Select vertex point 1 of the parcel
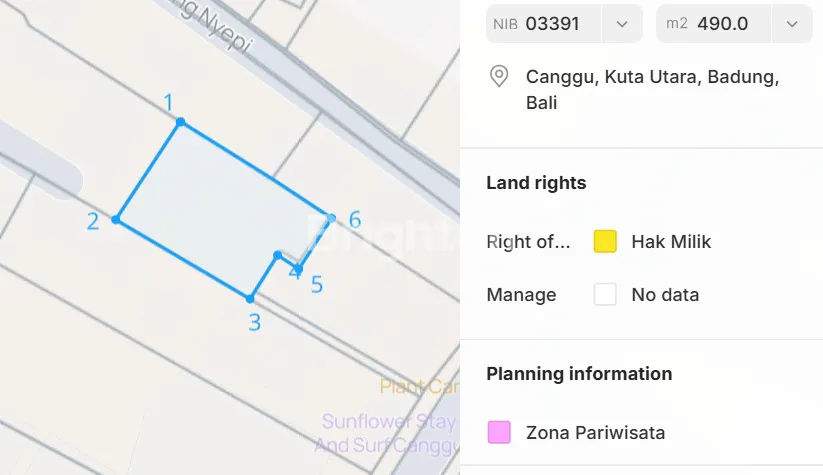This screenshot has height=475, width=823. click(x=181, y=122)
